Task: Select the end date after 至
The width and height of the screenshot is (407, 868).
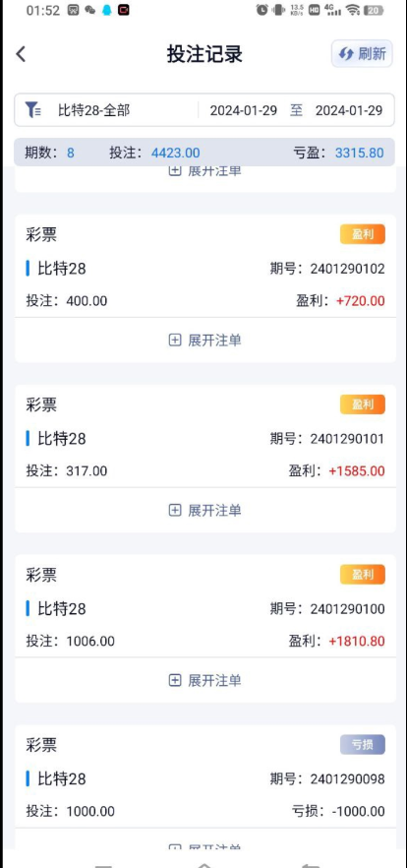Action: click(349, 110)
